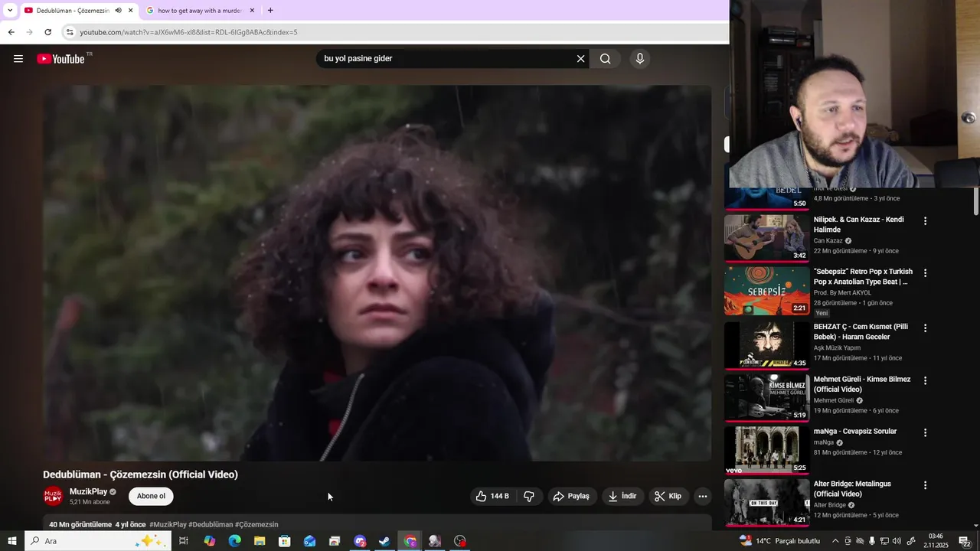Image resolution: width=980 pixels, height=551 pixels.
Task: Open the weather widget 14°C
Action: click(779, 541)
